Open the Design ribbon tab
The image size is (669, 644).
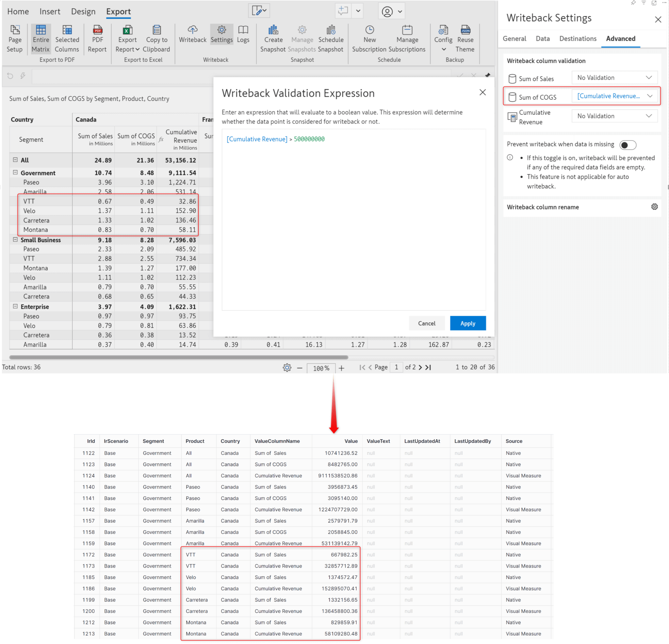pyautogui.click(x=83, y=12)
